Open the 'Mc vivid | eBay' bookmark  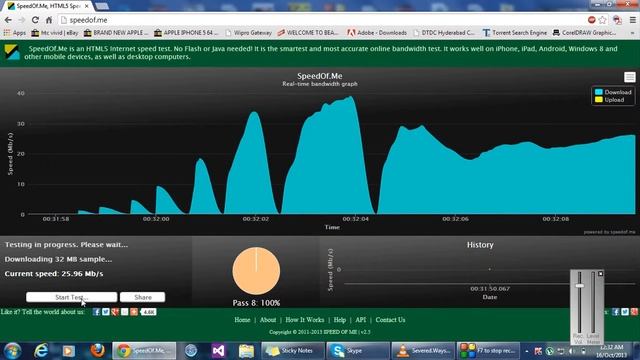55,33
